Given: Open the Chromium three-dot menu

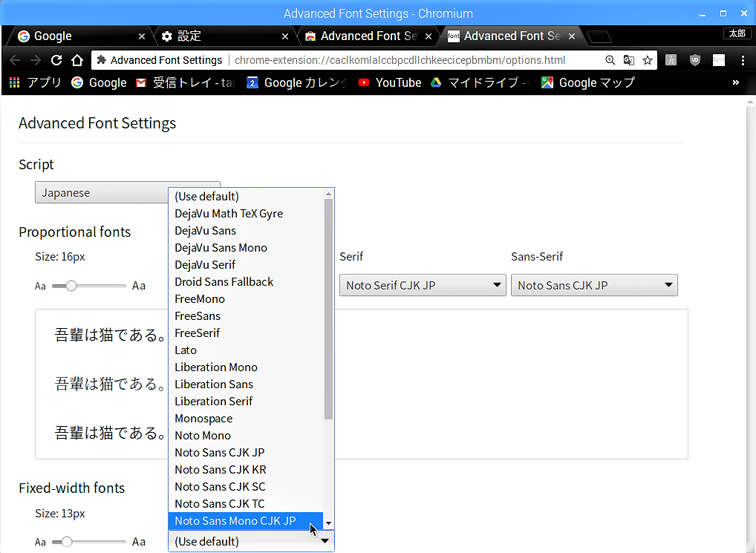Looking at the screenshot, I should click(x=743, y=60).
